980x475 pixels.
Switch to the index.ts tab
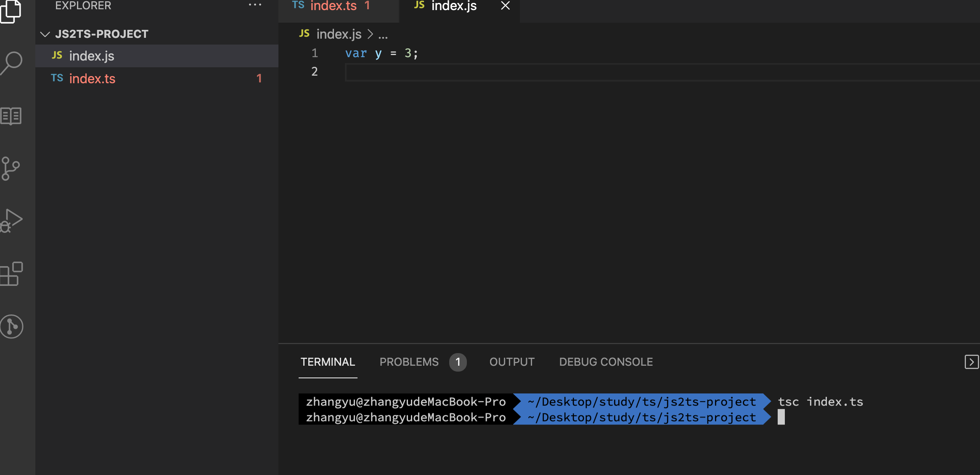tap(334, 6)
